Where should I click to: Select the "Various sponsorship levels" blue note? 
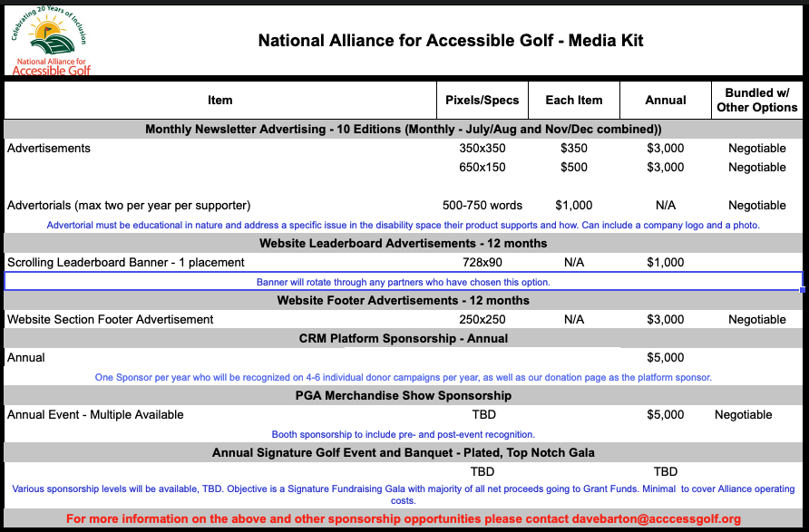point(404,494)
